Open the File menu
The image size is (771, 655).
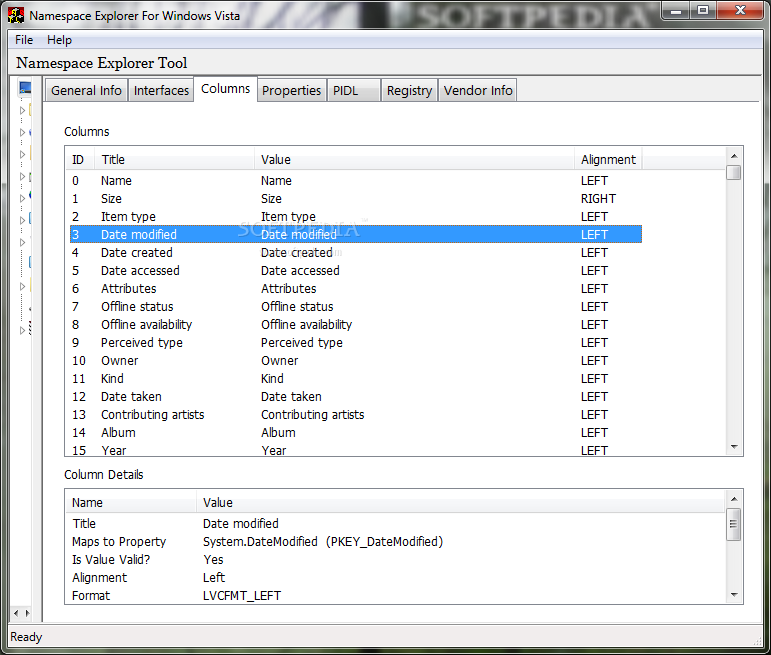pyautogui.click(x=24, y=40)
